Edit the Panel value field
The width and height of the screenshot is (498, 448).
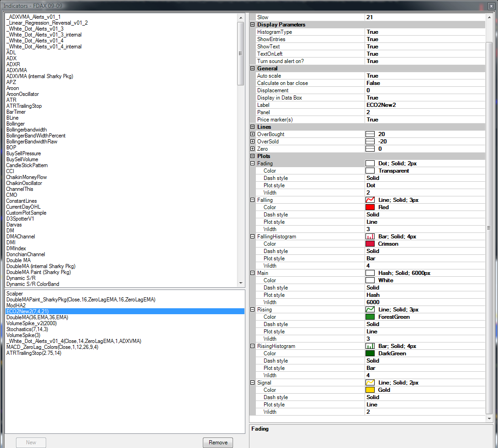tap(425, 112)
